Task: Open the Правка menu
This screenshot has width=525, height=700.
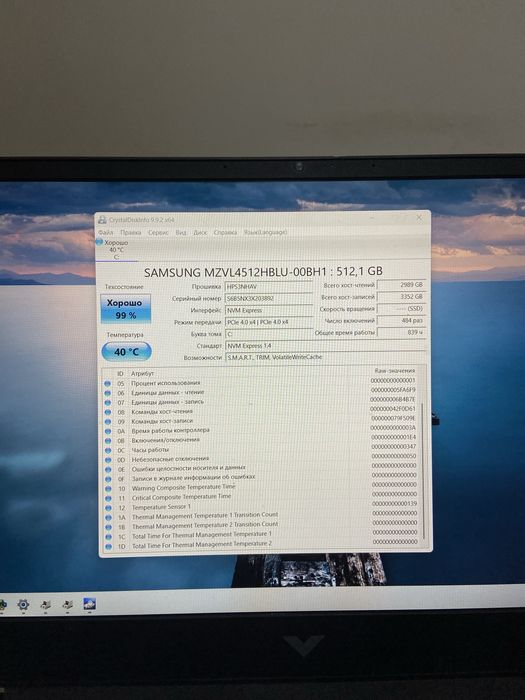Action: pos(131,233)
